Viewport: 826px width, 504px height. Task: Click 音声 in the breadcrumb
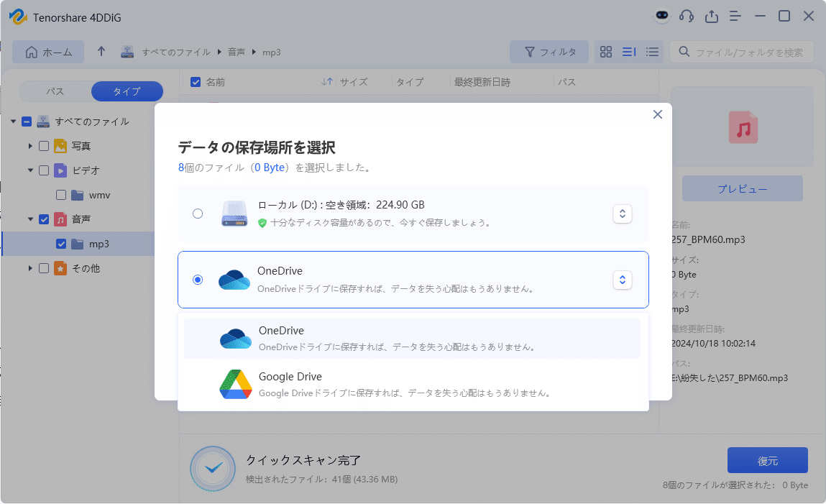tap(236, 52)
